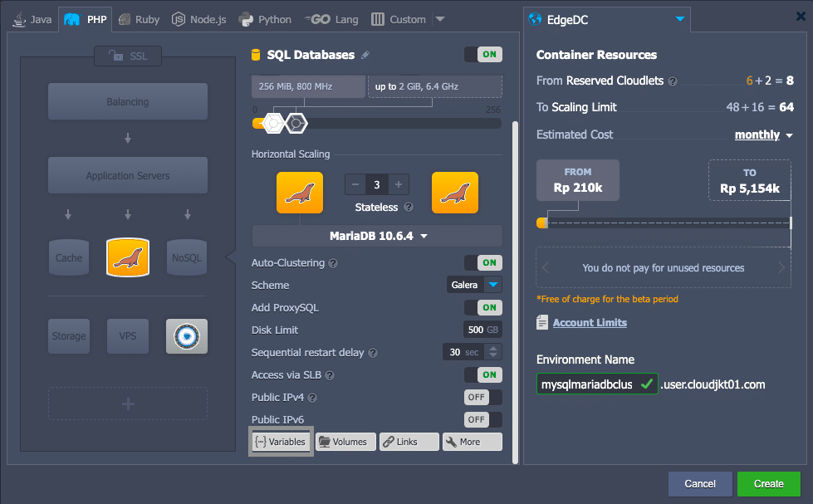Select the NoSQL node block
This screenshot has height=504, width=813.
tap(187, 257)
